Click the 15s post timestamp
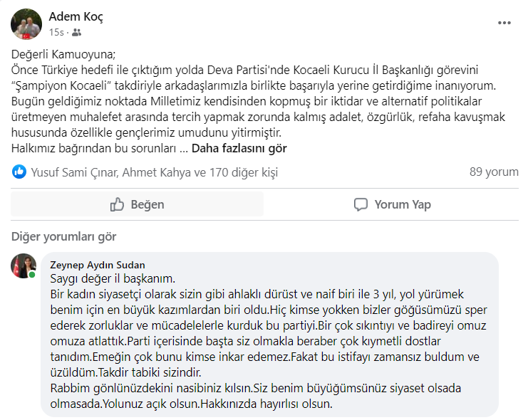This screenshot has height=420, width=523. [x=57, y=33]
